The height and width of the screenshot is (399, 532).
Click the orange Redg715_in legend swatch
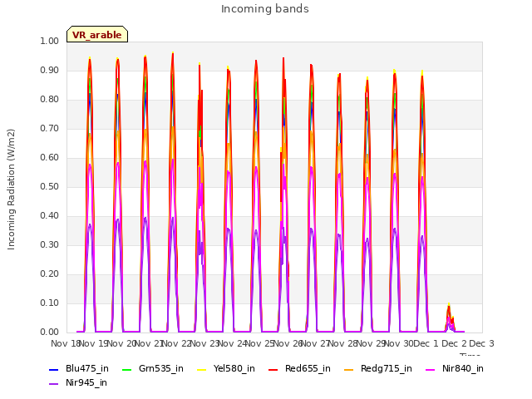pos(348,369)
